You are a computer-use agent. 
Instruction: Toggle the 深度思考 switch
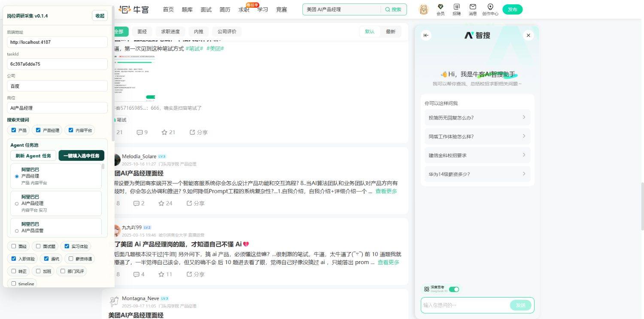454,289
